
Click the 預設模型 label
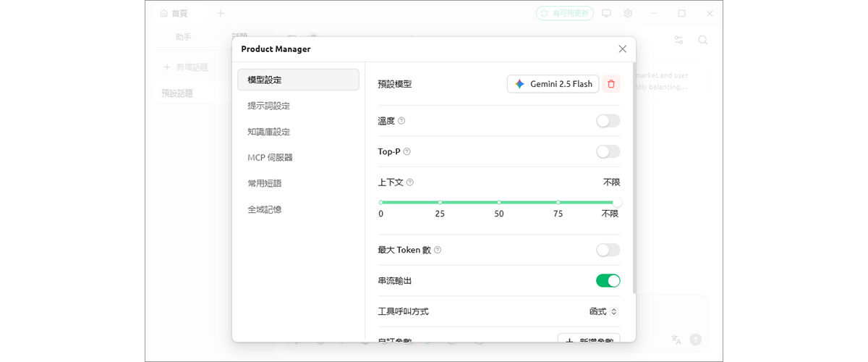[395, 84]
